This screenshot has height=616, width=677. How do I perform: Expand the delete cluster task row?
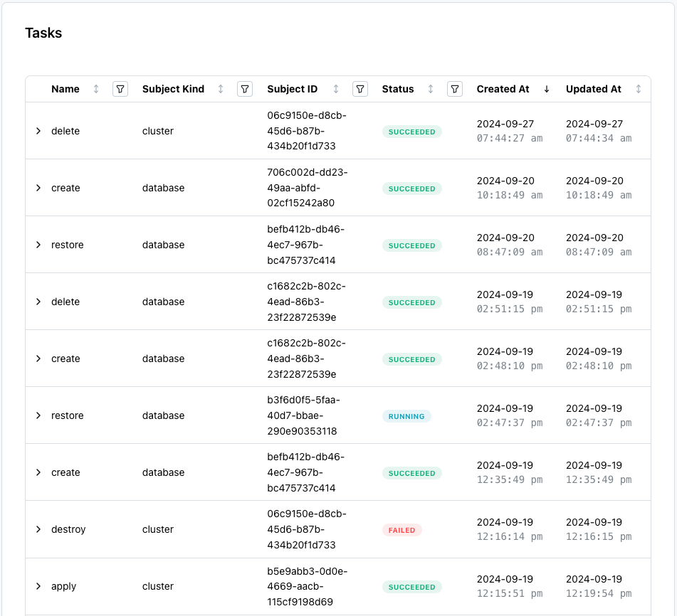pos(38,131)
